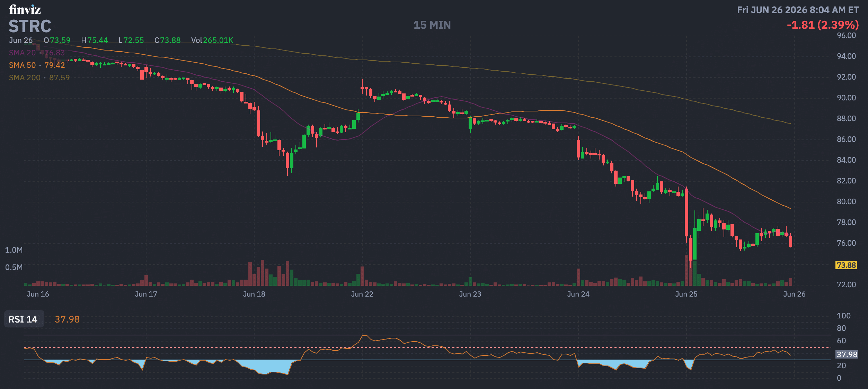This screenshot has width=868, height=389.
Task: Click the yellow 73.88 price tag
Action: [846, 265]
